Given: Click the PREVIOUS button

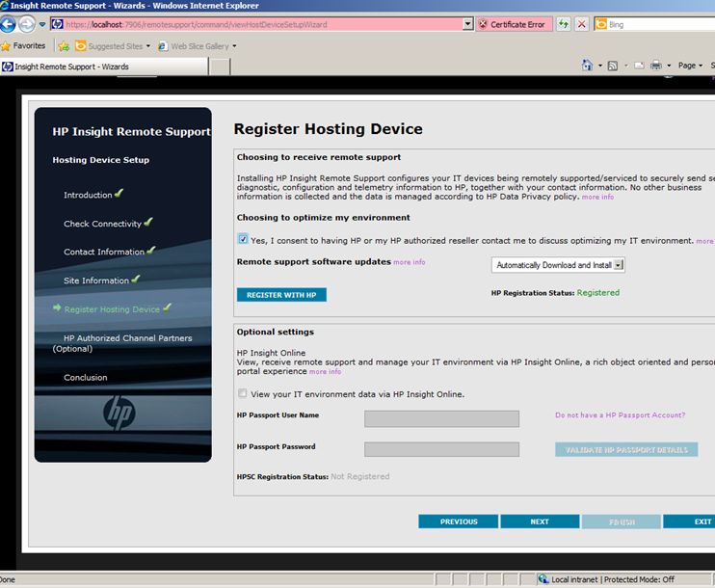Looking at the screenshot, I should pos(459,521).
